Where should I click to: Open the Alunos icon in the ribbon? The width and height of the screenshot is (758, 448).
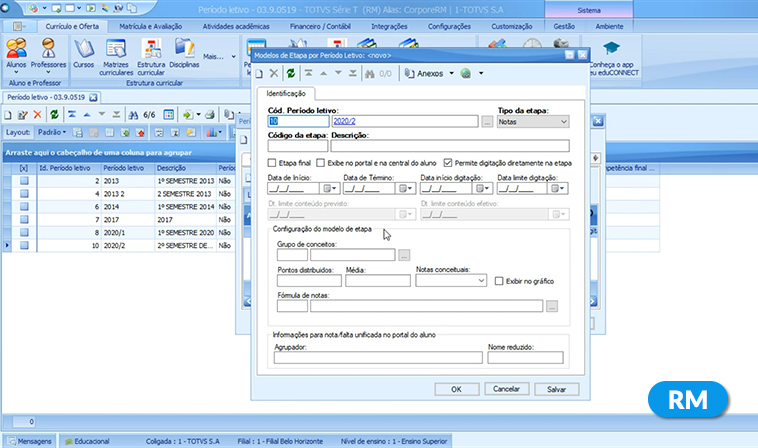coord(16,54)
